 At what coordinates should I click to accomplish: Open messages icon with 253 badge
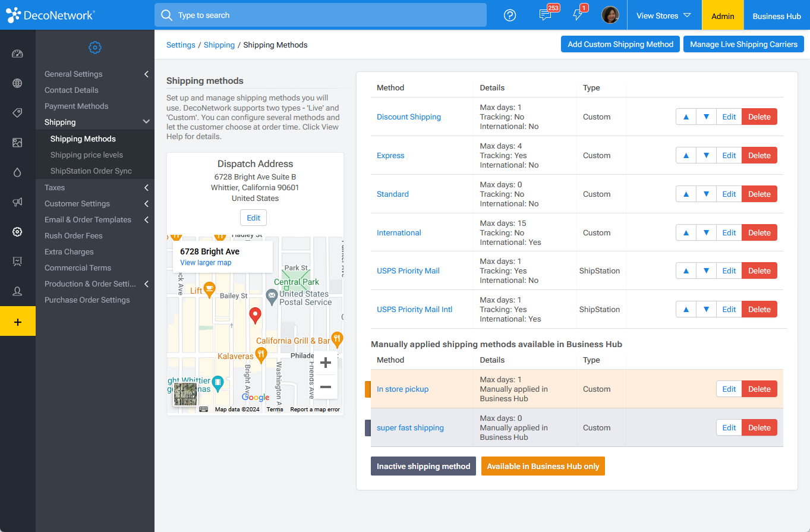[546, 15]
